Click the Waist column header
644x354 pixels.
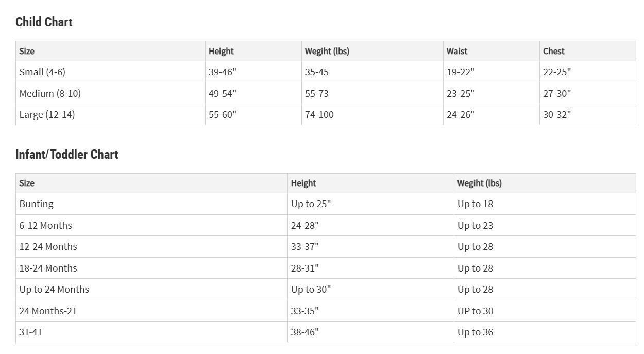click(x=491, y=51)
